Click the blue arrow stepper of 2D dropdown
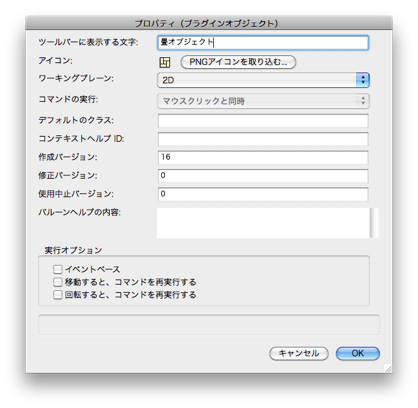Viewport: 418px width, 408px height. (363, 80)
